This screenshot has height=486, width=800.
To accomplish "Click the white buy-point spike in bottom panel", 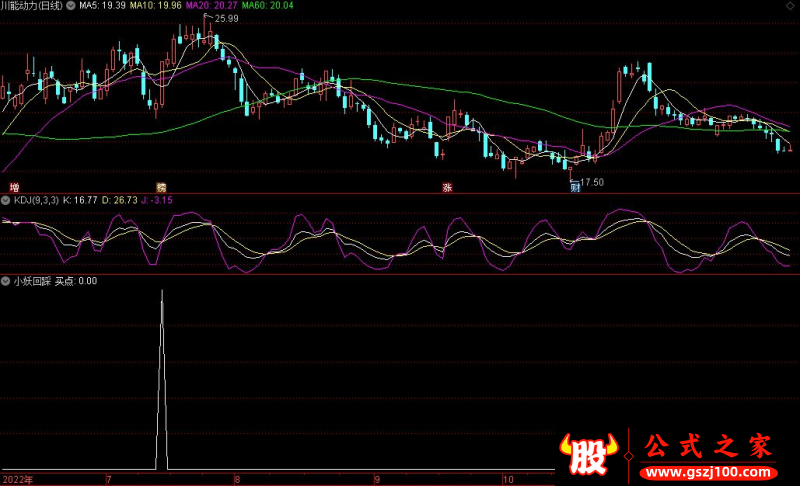I will [162, 380].
